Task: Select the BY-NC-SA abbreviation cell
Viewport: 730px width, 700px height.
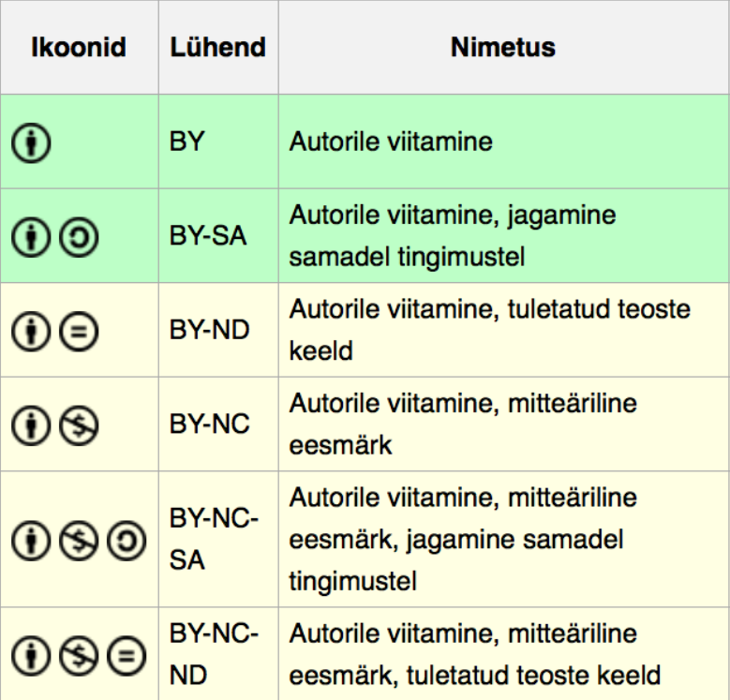Action: click(218, 539)
